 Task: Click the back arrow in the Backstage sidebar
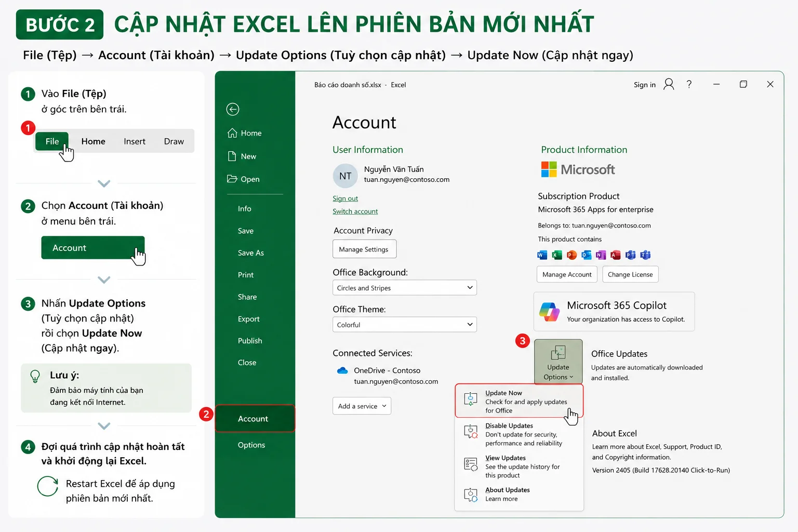233,109
